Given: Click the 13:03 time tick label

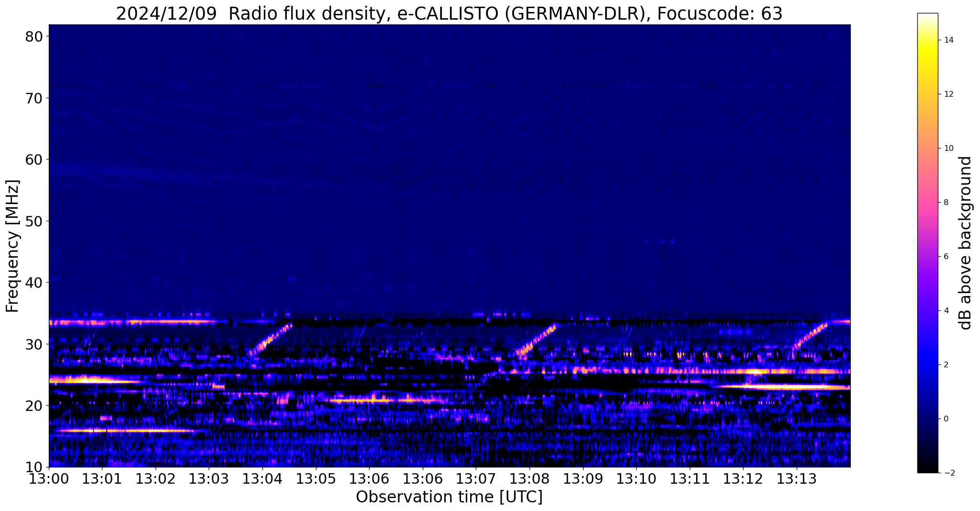Looking at the screenshot, I should [x=209, y=479].
